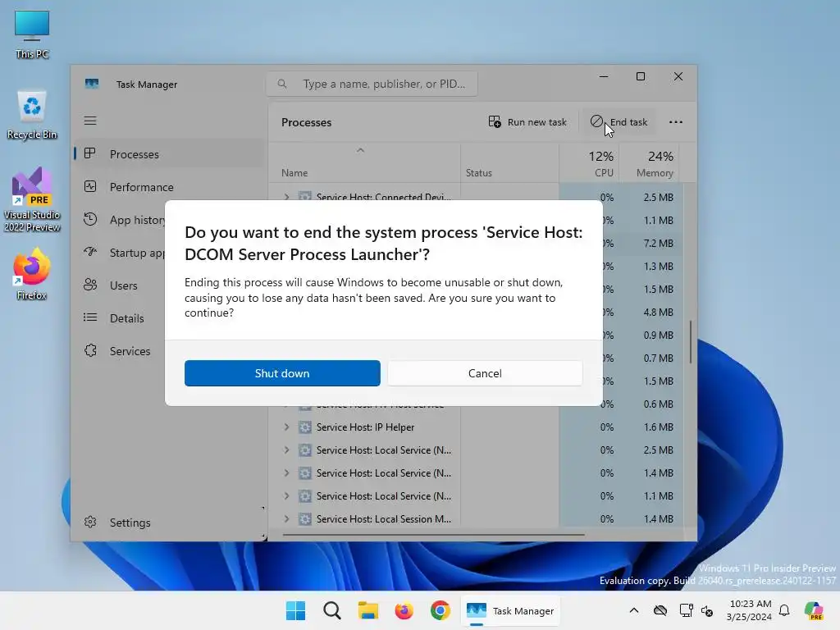Open File Explorer from taskbar
Image resolution: width=840 pixels, height=630 pixels.
(x=368, y=610)
